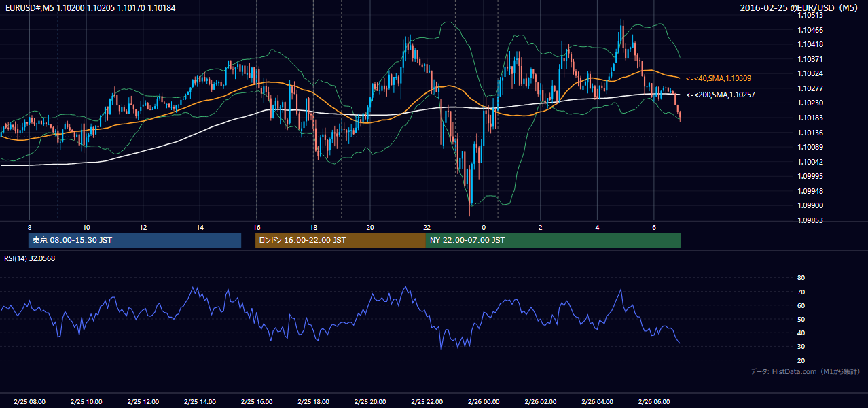Click price level 1.10466 on axis
The height and width of the screenshot is (408, 868).
pyautogui.click(x=810, y=30)
